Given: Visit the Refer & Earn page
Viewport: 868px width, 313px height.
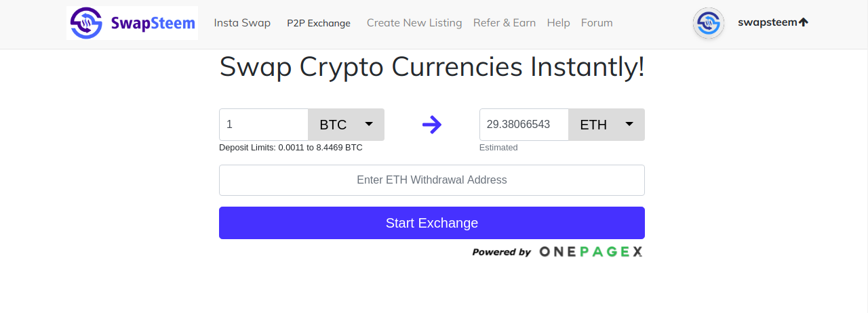Looking at the screenshot, I should [505, 23].
